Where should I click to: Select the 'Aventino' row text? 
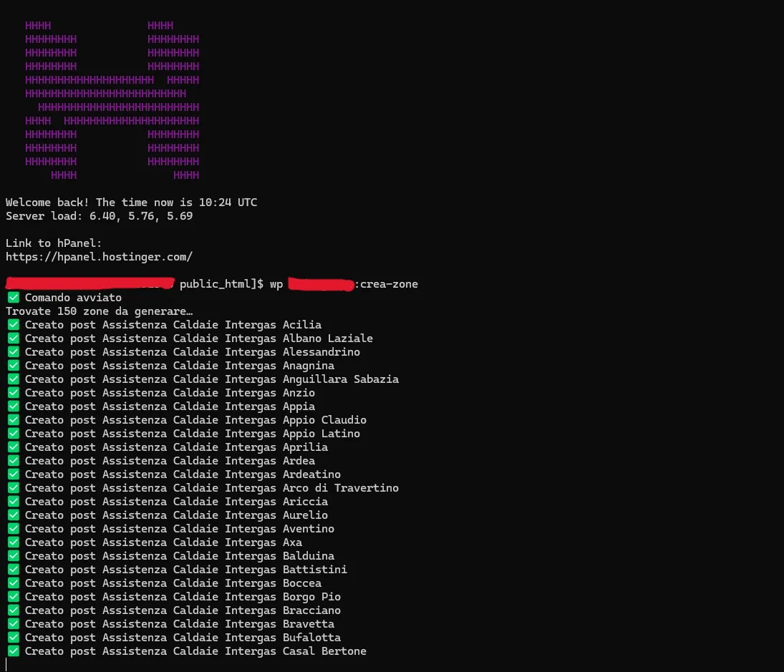click(180, 529)
